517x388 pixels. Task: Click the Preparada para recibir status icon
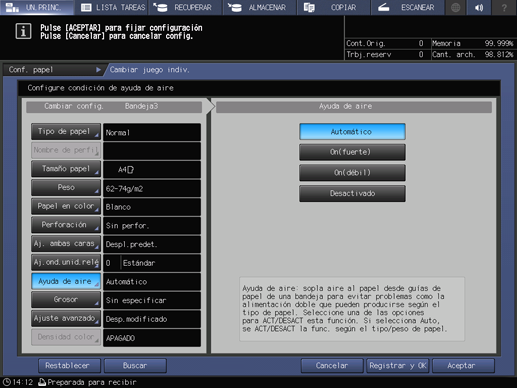coord(42,382)
